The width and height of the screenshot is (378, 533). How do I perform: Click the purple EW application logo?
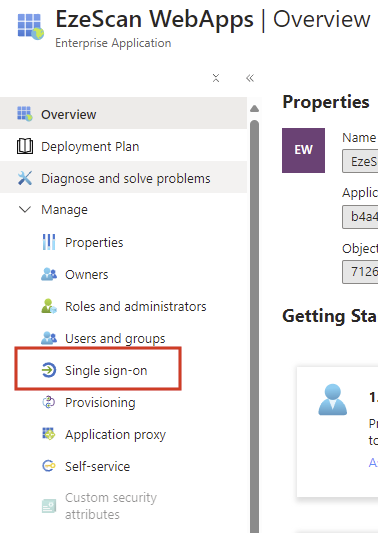[x=304, y=150]
